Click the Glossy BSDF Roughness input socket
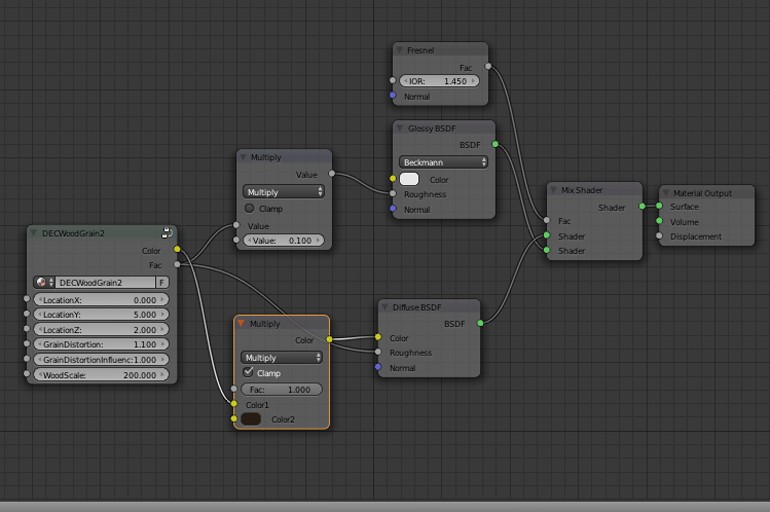770x512 pixels. point(393,193)
